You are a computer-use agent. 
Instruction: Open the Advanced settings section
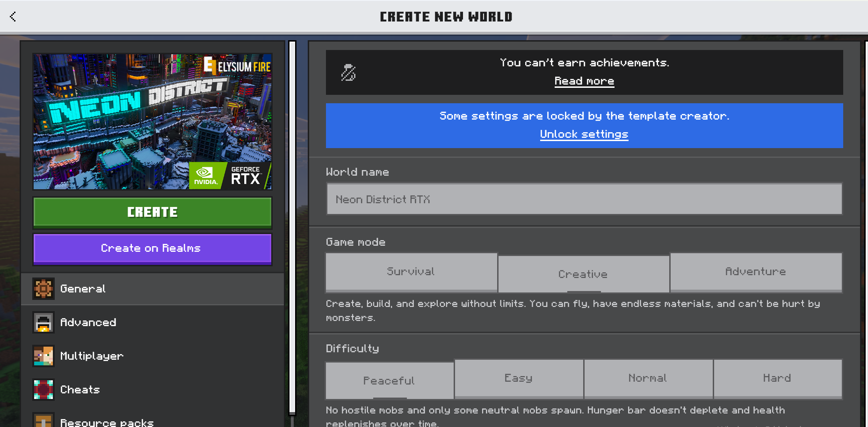[x=152, y=322]
